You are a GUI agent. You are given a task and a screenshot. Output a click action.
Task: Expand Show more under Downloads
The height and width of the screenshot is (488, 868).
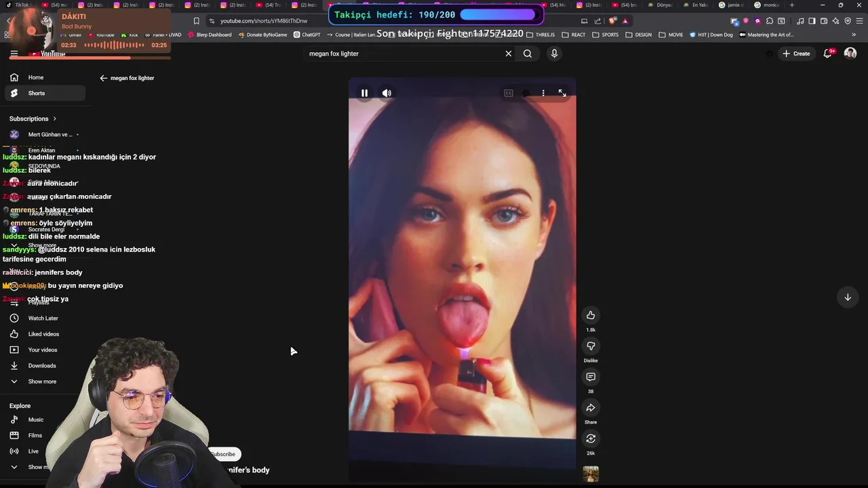coord(41,382)
